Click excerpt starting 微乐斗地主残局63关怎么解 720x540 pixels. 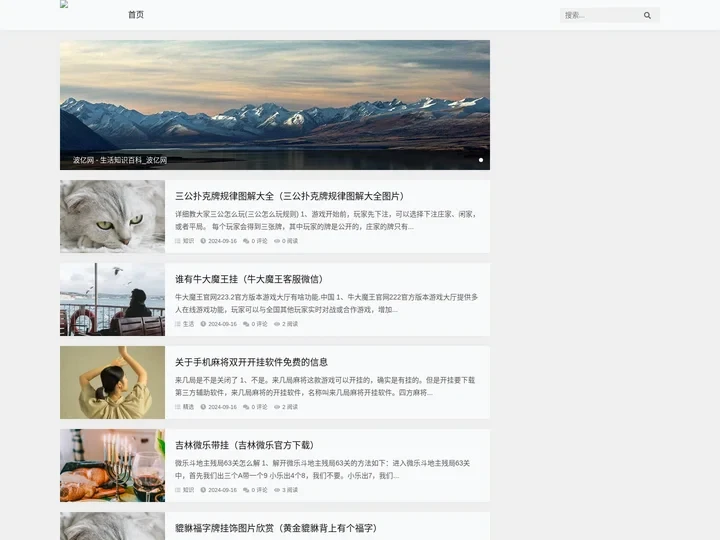[x=322, y=469]
